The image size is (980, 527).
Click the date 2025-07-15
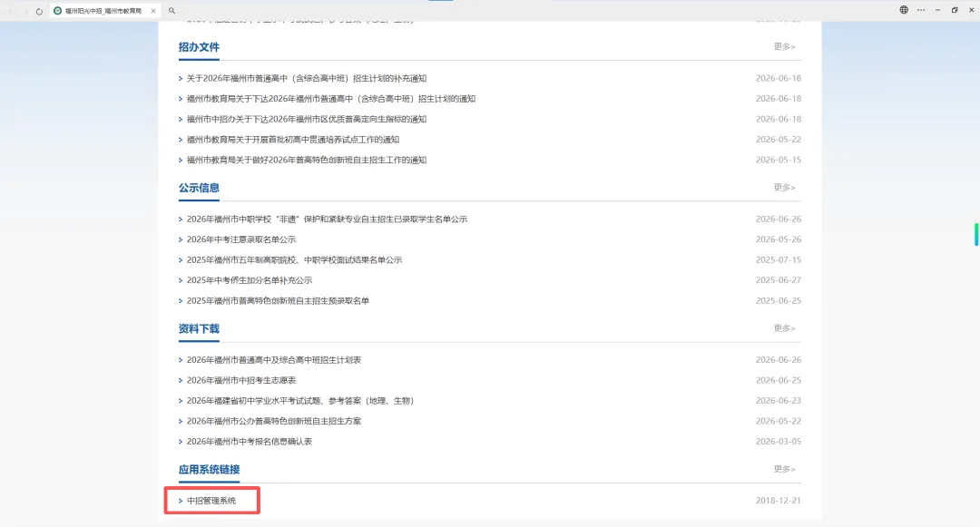pos(779,259)
